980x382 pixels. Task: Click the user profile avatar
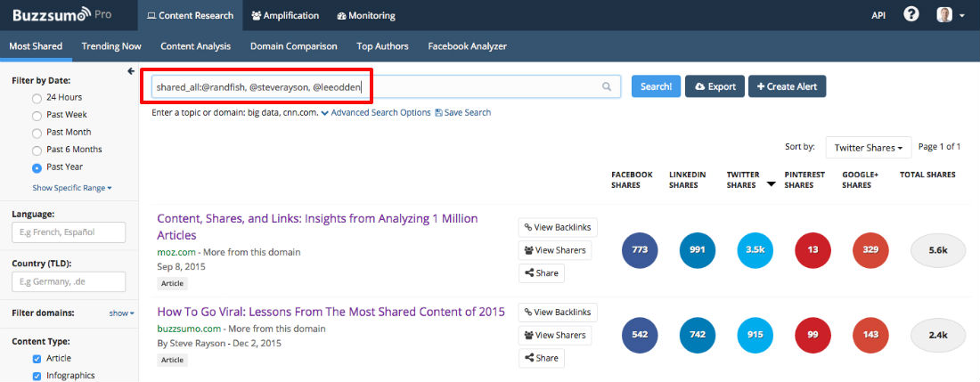[944, 15]
